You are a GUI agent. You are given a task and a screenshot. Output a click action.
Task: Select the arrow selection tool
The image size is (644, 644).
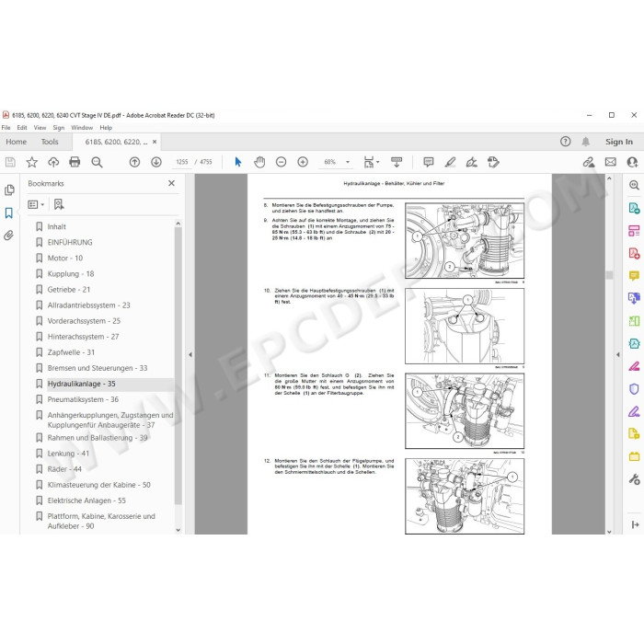[237, 162]
